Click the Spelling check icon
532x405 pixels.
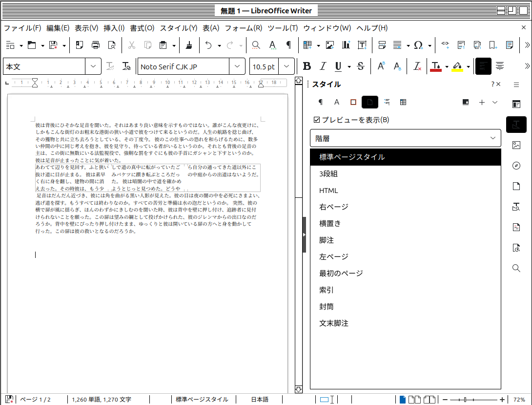pos(272,45)
